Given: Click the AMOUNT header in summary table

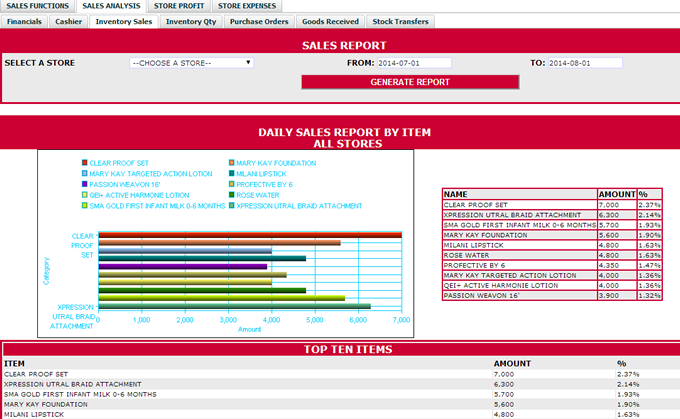Looking at the screenshot, I should 617,194.
